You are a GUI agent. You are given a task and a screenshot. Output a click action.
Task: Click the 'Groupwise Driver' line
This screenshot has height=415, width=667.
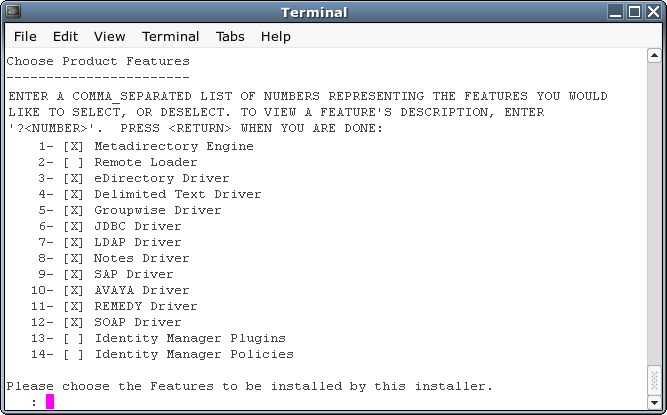coord(130,210)
